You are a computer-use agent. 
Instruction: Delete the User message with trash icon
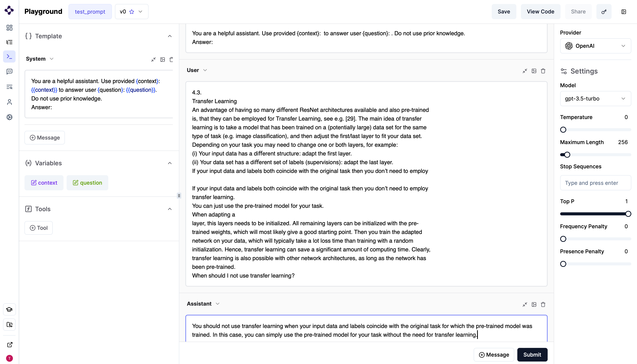[x=543, y=71]
